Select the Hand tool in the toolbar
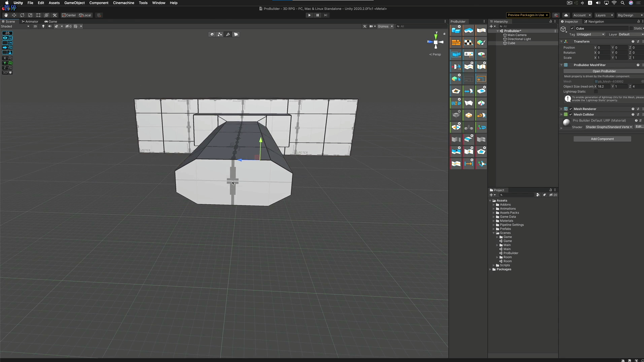The height and width of the screenshot is (362, 644). coord(5,15)
